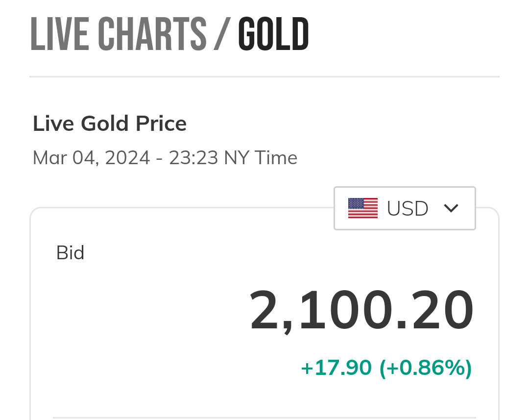This screenshot has height=420, width=529.
Task: Select the USD label text
Action: tap(408, 208)
